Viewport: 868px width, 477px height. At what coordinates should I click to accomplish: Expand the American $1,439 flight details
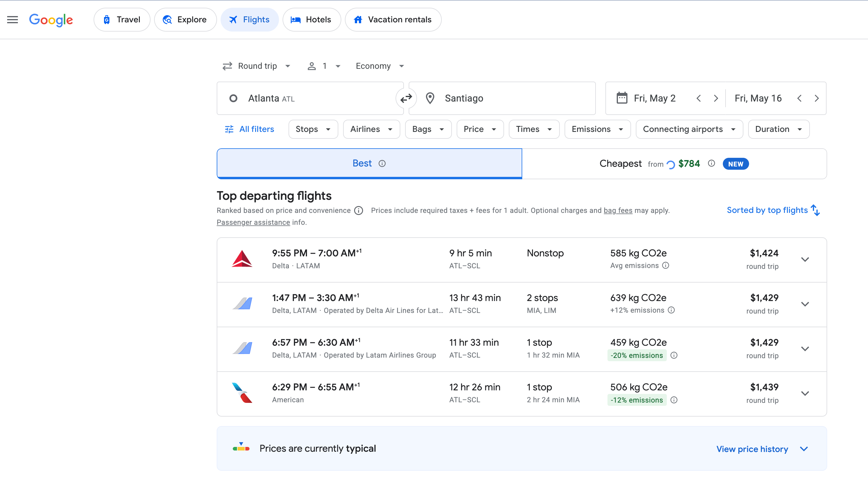[805, 394]
